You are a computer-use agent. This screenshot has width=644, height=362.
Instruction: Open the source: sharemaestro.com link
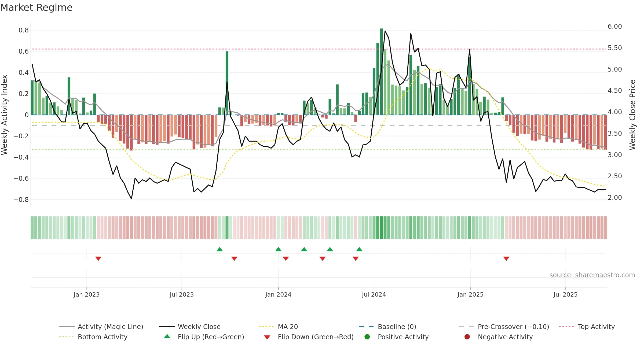(592, 275)
